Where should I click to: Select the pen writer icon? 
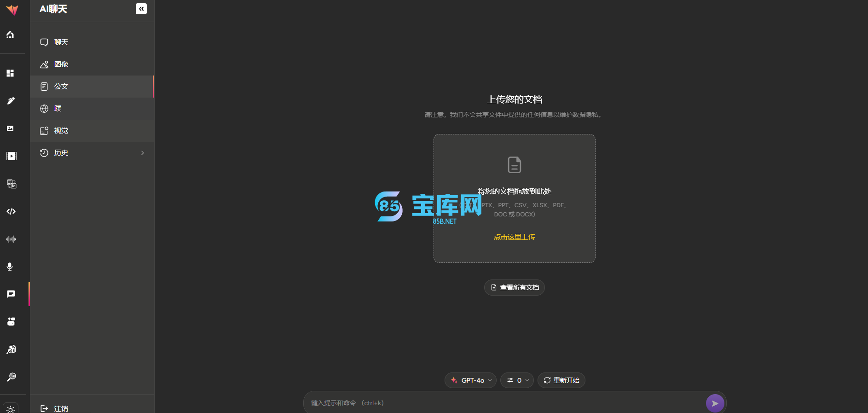(x=11, y=101)
